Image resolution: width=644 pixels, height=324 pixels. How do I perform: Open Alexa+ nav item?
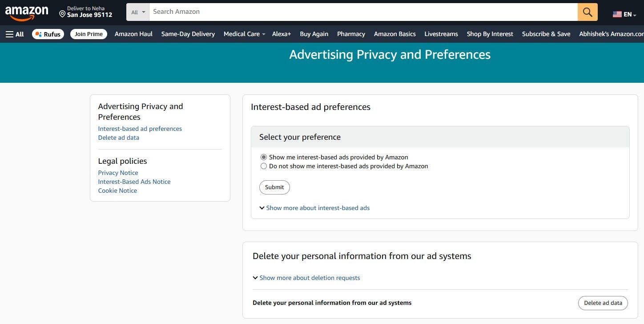(x=282, y=34)
